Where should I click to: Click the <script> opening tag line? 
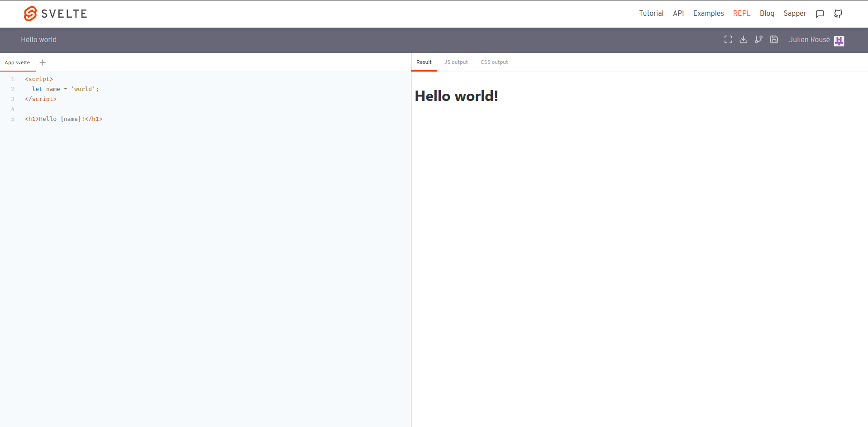39,79
